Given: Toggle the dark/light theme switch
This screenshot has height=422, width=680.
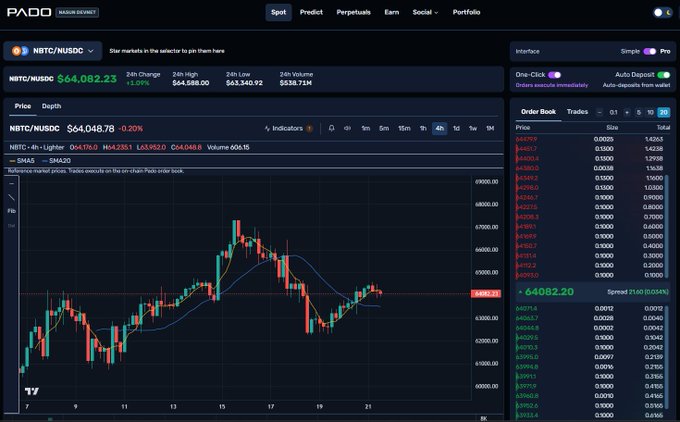Looking at the screenshot, I should (662, 13).
